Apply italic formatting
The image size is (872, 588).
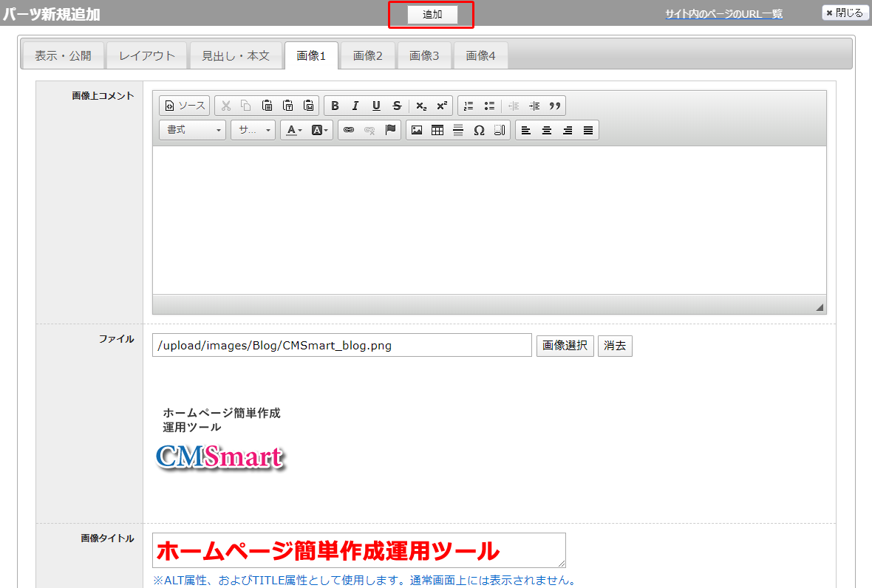tap(355, 106)
